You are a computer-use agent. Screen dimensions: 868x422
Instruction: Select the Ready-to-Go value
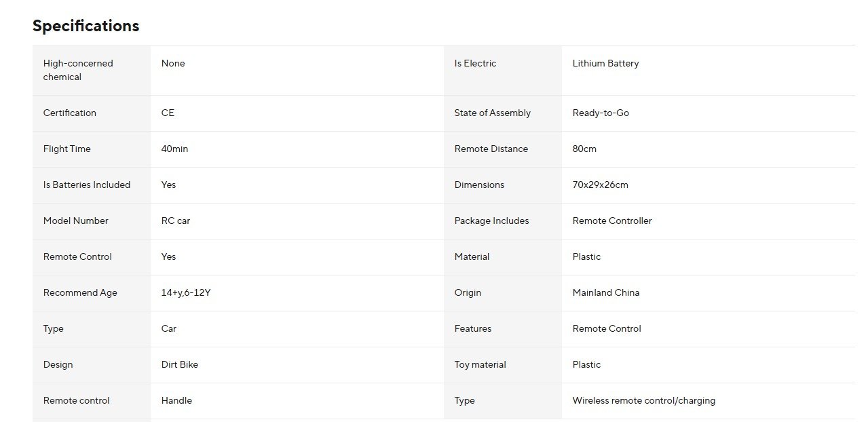pyautogui.click(x=601, y=113)
